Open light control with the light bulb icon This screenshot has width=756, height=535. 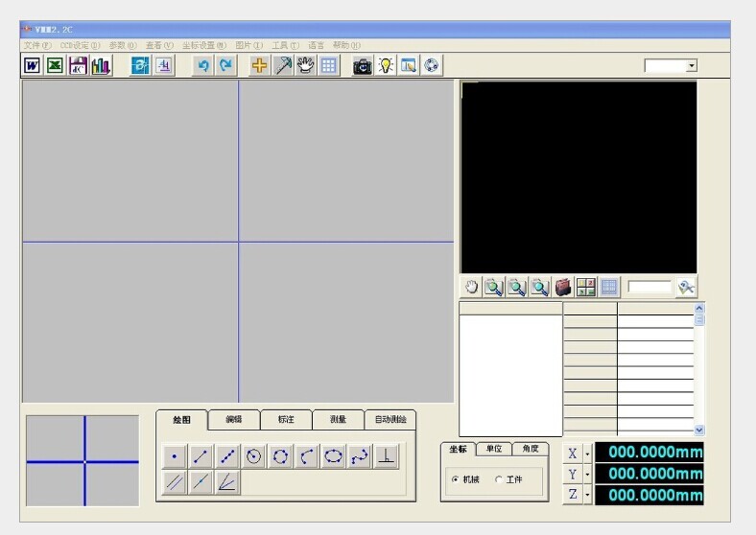(386, 65)
